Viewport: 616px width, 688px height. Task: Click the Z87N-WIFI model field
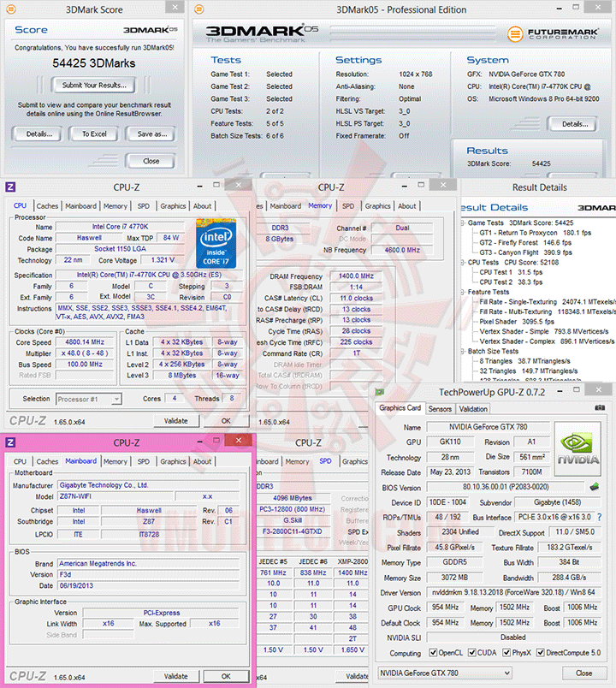[115, 496]
